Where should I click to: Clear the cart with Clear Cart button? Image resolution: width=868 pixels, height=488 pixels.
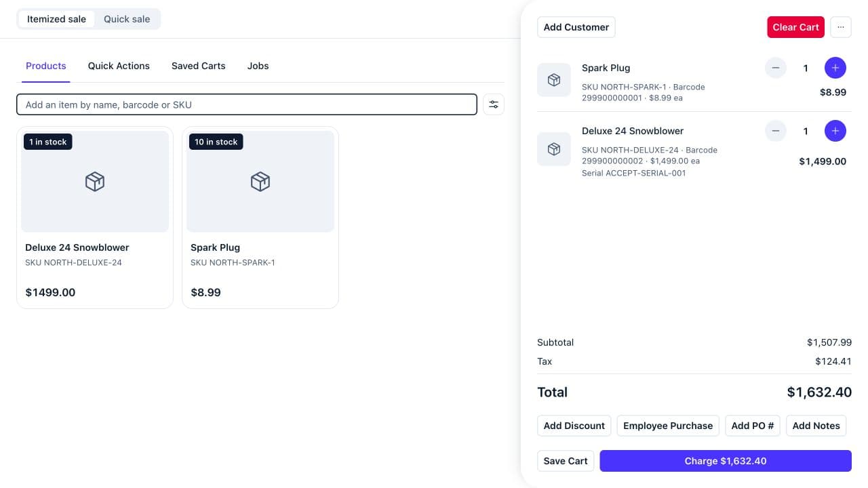(796, 27)
